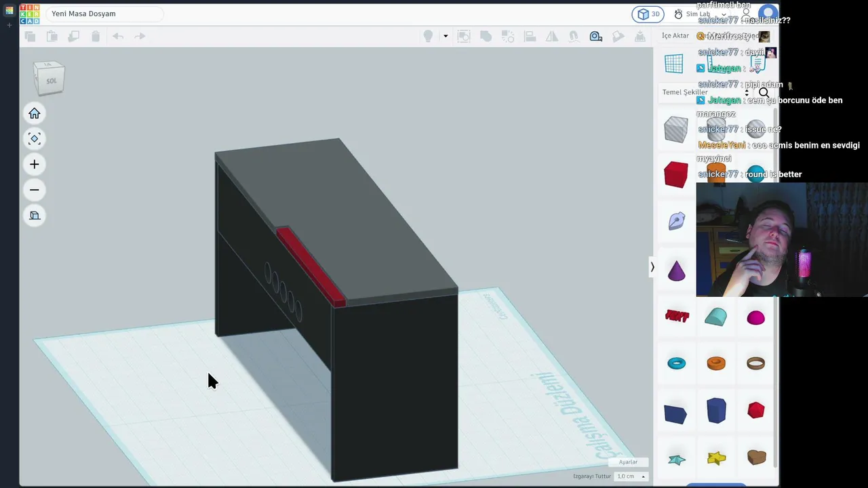
Task: Click the Group shapes icon
Action: [x=464, y=37]
